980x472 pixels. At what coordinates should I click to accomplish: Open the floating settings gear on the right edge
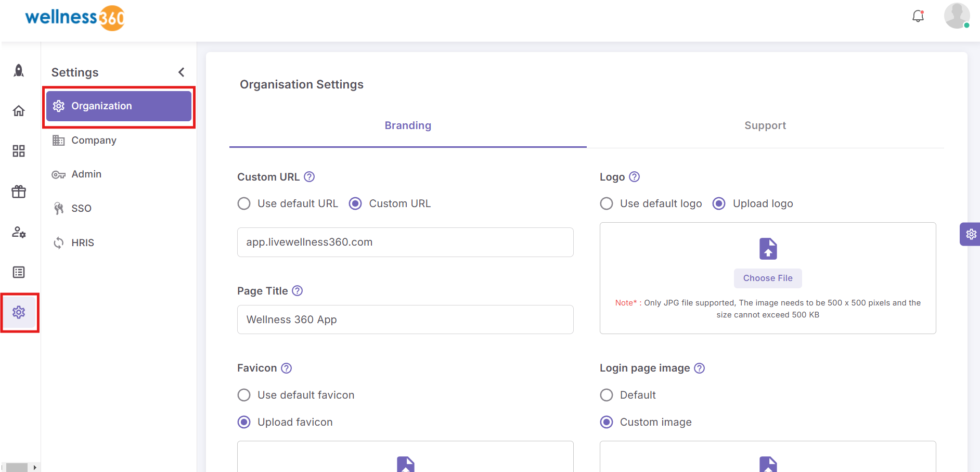click(971, 234)
